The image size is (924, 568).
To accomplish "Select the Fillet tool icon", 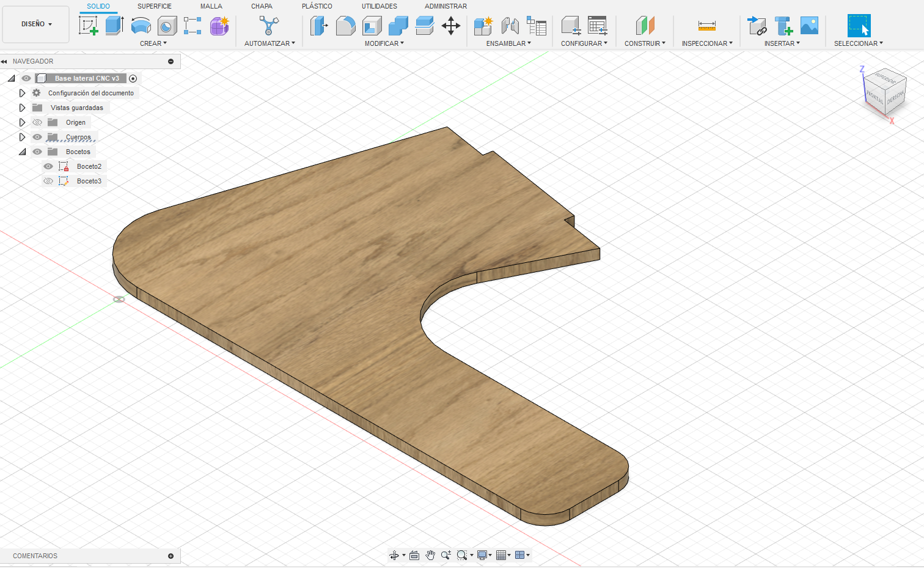I will click(x=345, y=26).
